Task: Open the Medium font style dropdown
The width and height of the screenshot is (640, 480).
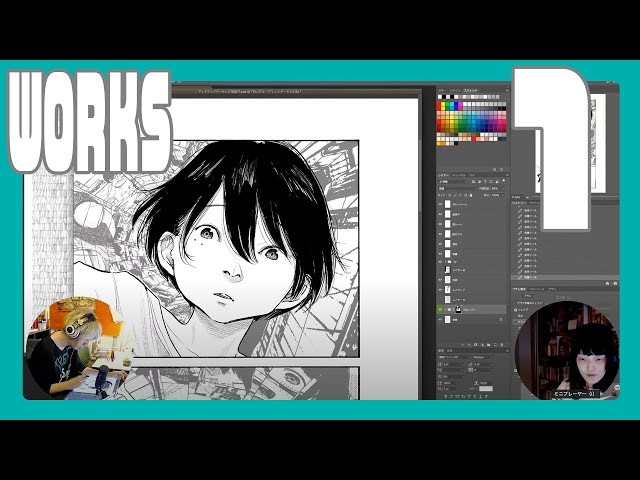Action: coord(483,357)
